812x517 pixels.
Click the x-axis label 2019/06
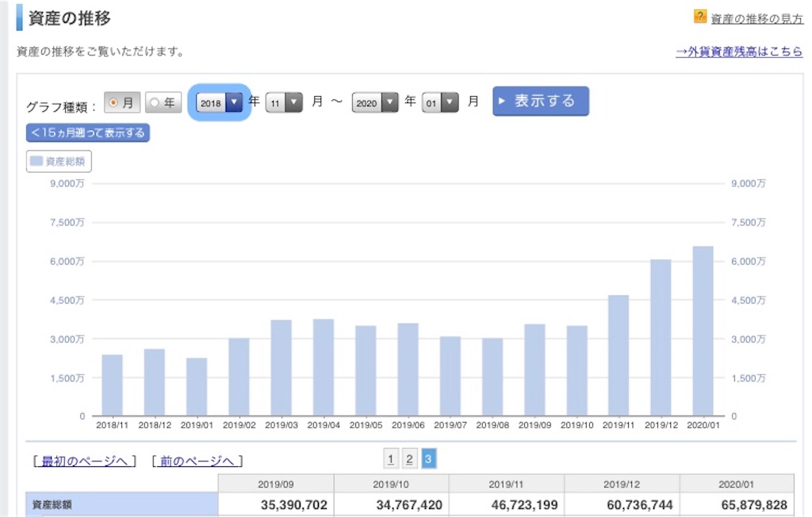click(408, 425)
